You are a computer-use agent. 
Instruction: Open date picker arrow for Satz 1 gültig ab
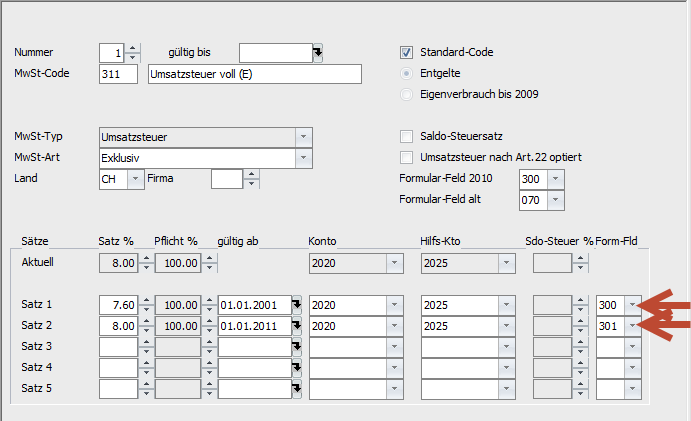pyautogui.click(x=297, y=305)
